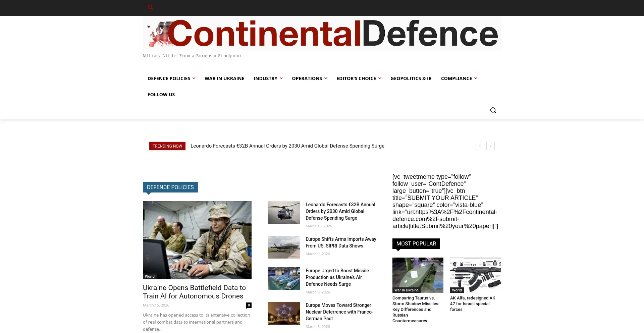This screenshot has width=644, height=333.
Task: Click the March 15, 2026 date
Action: click(x=156, y=305)
